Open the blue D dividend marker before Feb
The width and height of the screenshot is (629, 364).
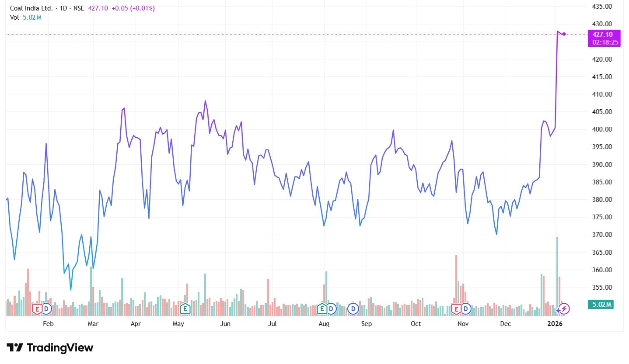tap(47, 309)
